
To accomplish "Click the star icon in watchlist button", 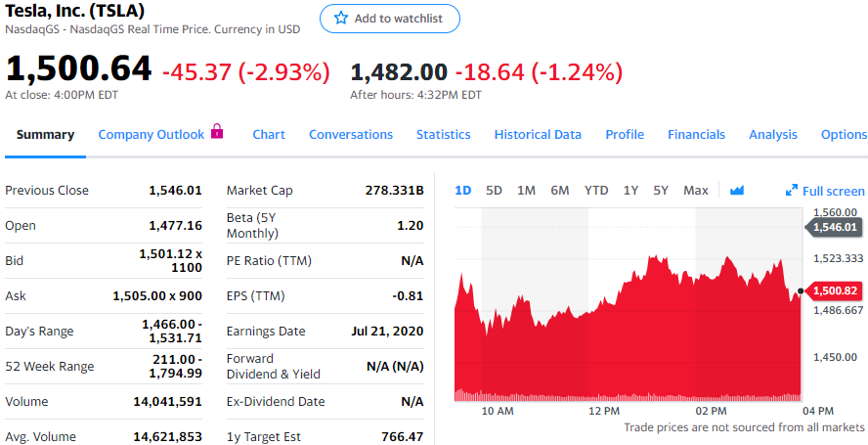I will [x=341, y=19].
